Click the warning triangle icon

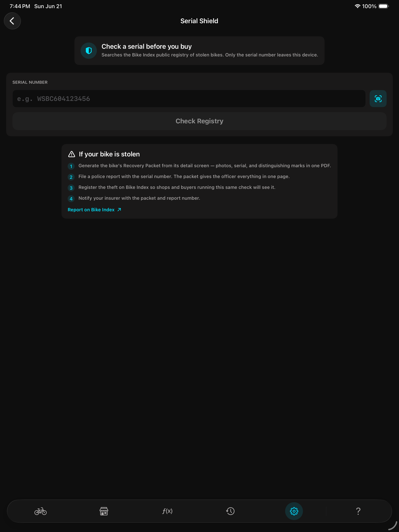coord(72,154)
